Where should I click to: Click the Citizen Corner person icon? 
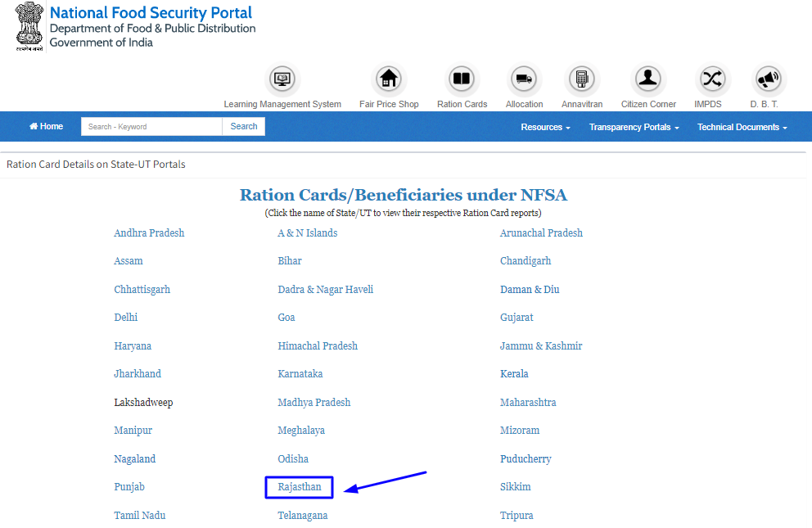tap(647, 79)
